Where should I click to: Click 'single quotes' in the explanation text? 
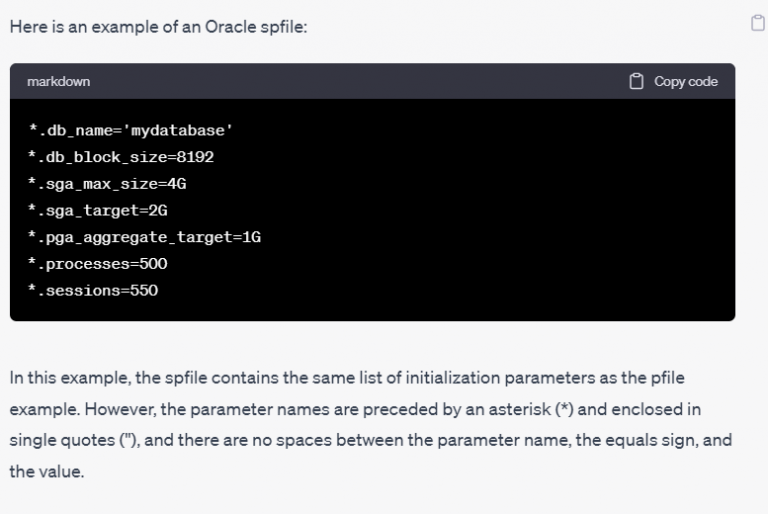[52, 441]
